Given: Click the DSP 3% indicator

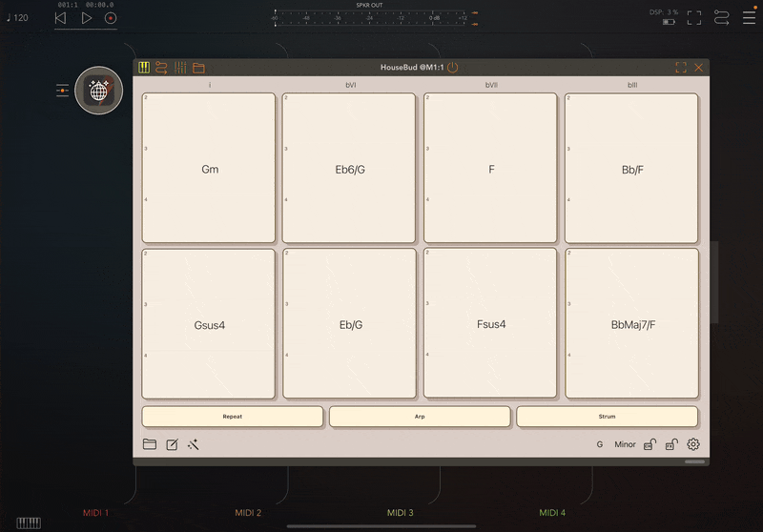Looking at the screenshot, I should click(x=664, y=12).
